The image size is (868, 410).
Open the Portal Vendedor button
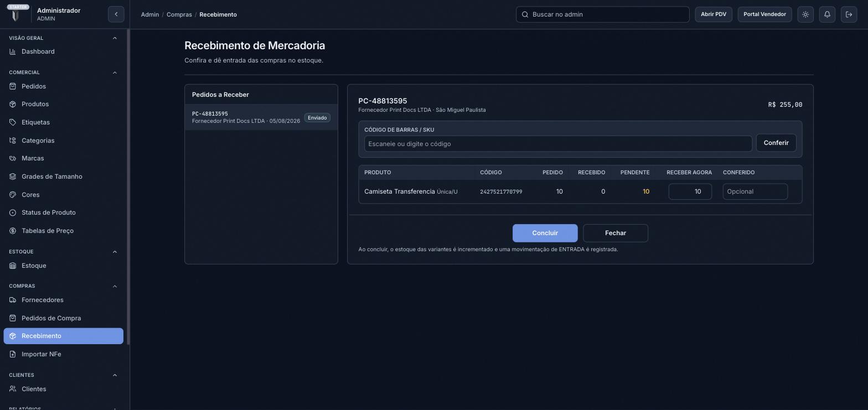click(764, 14)
